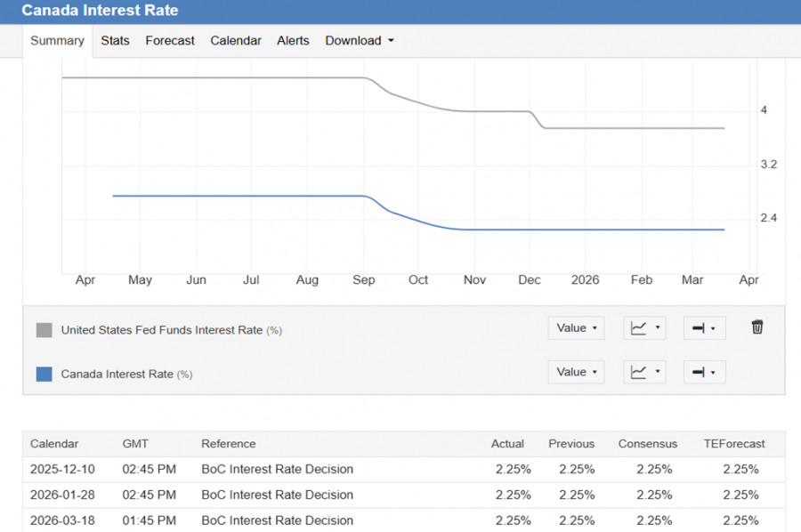The width and height of the screenshot is (801, 532).
Task: Click the blue Canada Interest Rate swatch
Action: click(x=44, y=375)
